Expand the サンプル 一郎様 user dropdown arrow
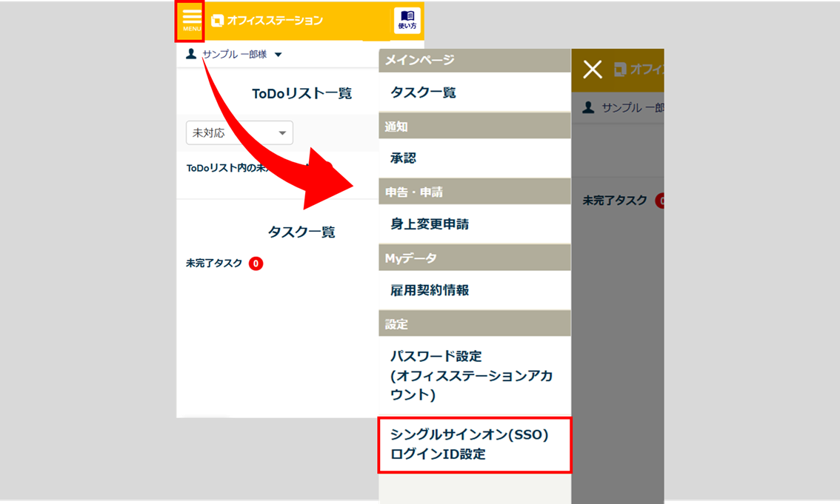This screenshot has height=504, width=840. click(x=278, y=55)
